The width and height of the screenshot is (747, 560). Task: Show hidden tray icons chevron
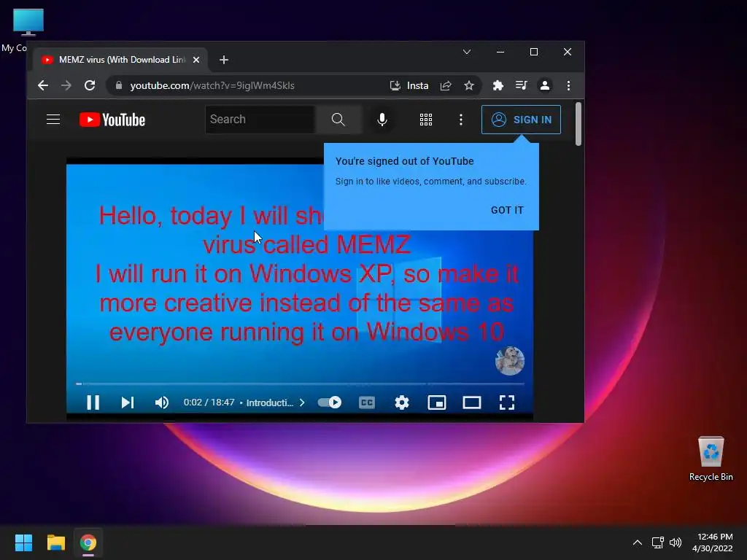(638, 542)
